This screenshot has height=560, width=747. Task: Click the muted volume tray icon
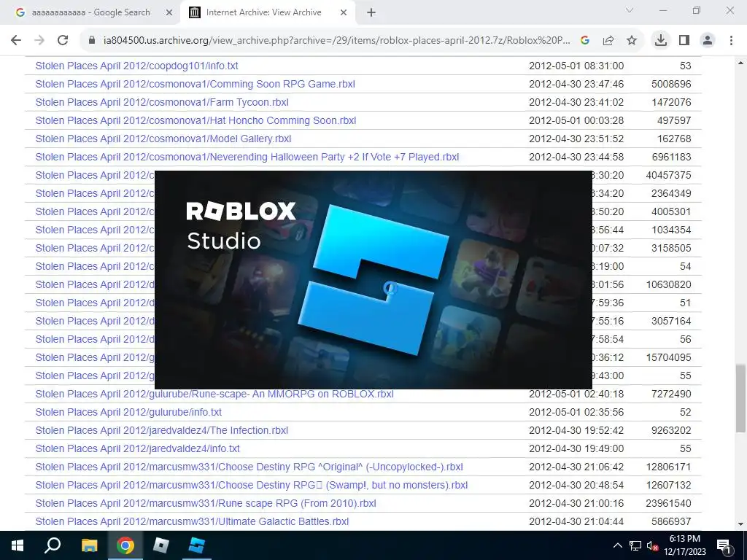coord(652,545)
